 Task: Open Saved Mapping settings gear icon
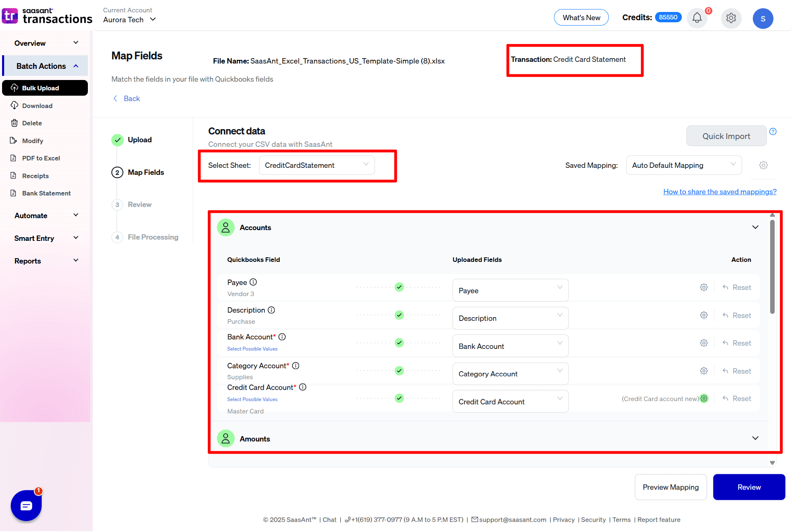pos(764,165)
